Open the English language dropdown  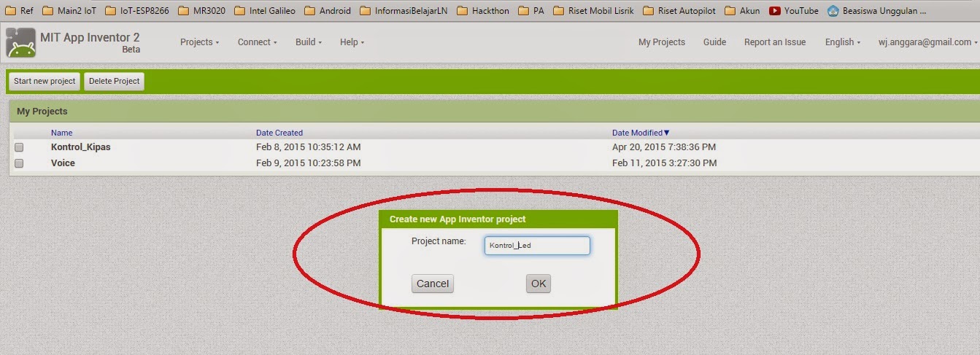842,42
